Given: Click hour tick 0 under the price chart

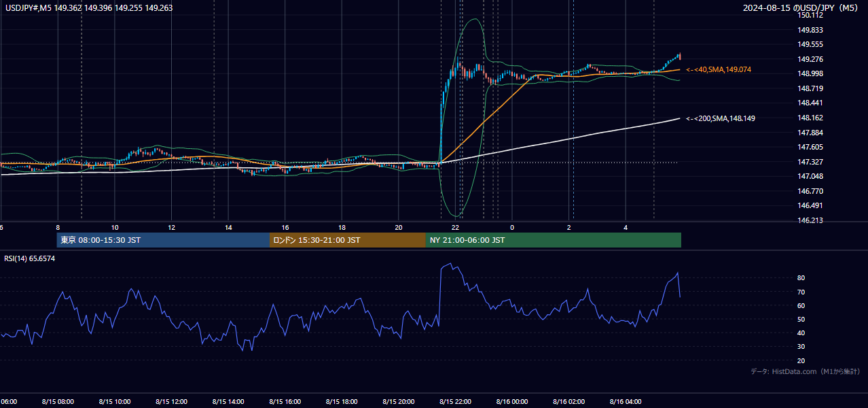Looking at the screenshot, I should (x=512, y=228).
